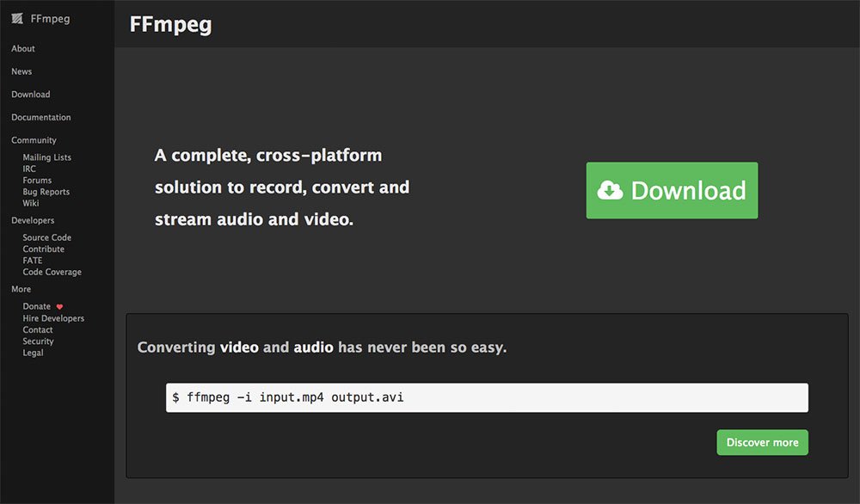860x504 pixels.
Task: Open the Contribute link
Action: pos(43,249)
